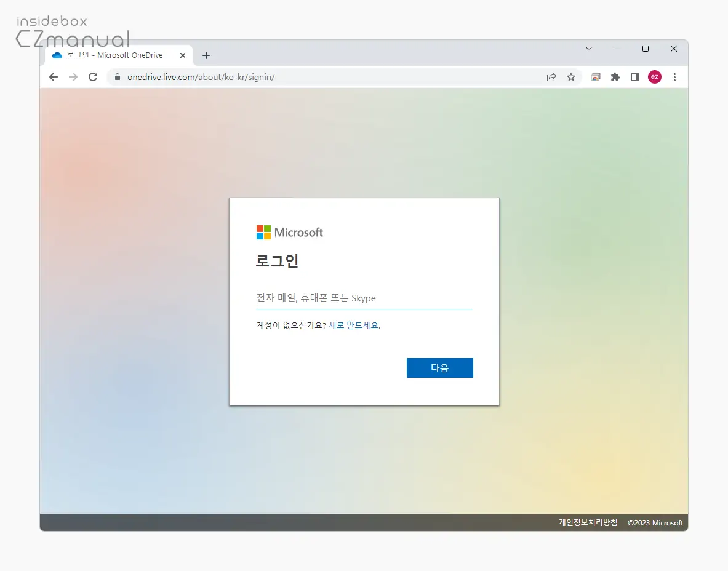The height and width of the screenshot is (571, 728).
Task: Click the 다음 button
Action: [439, 368]
